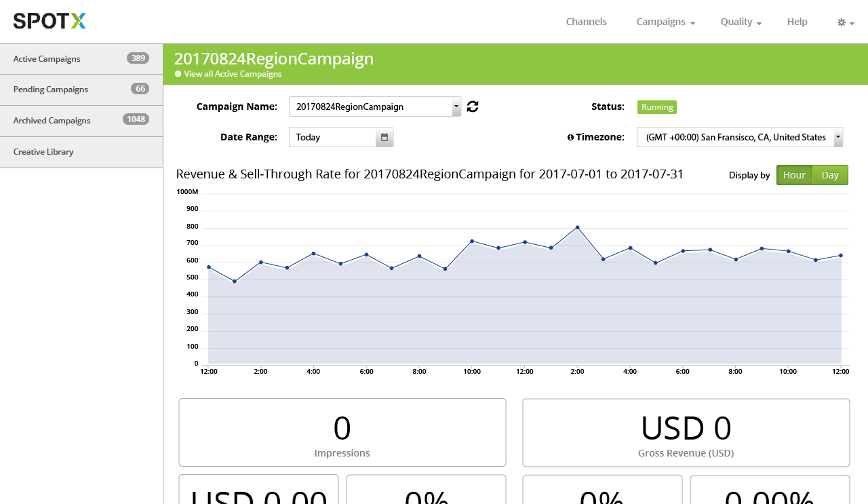Click the SpotX logo
868x504 pixels.
tap(50, 21)
